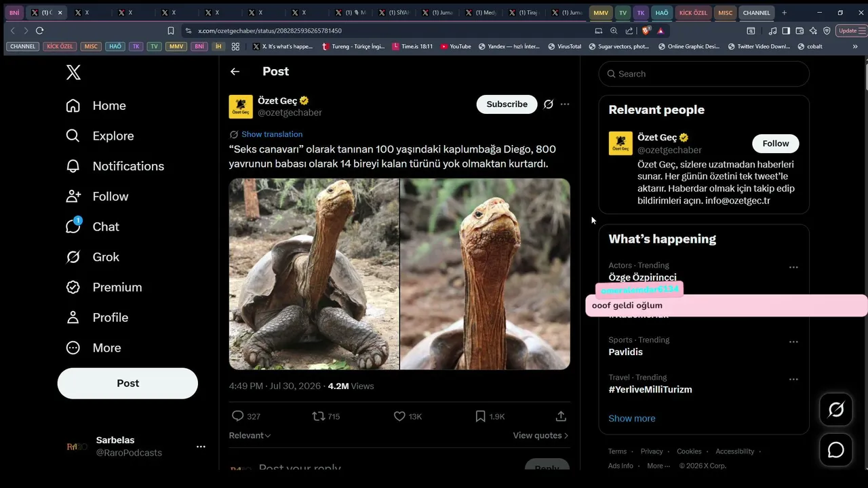Open the Pavlidis trending topic
Viewport: 868px width, 488px height.
click(626, 352)
